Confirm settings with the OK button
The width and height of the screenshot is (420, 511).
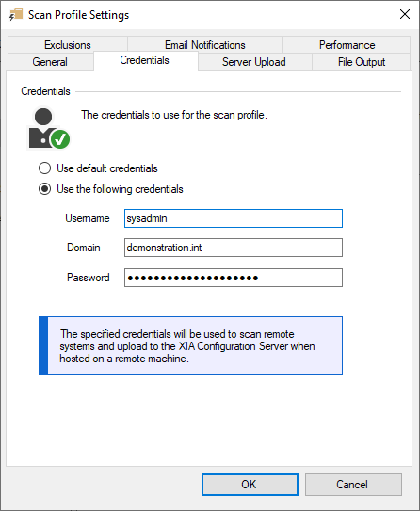pyautogui.click(x=250, y=485)
